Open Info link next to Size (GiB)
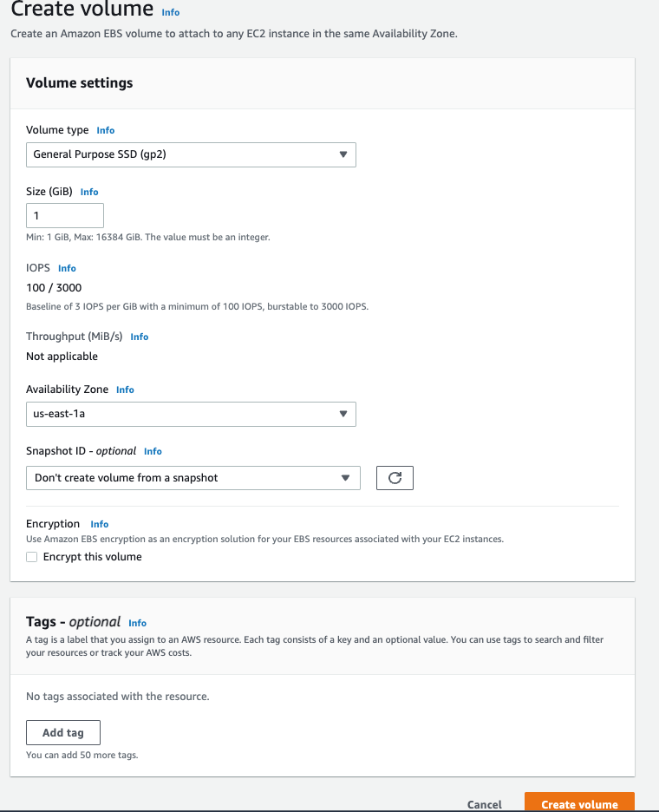 tap(89, 192)
